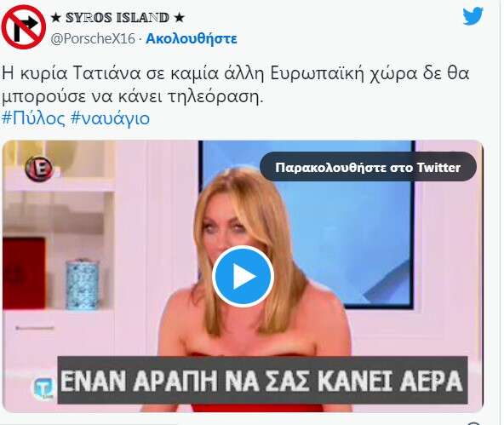Play the embedded tweet video

point(243,277)
